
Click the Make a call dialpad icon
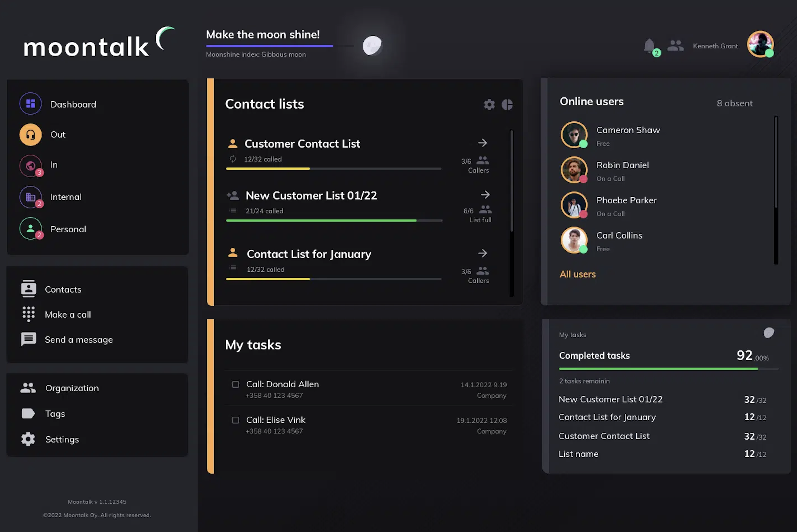point(28,314)
